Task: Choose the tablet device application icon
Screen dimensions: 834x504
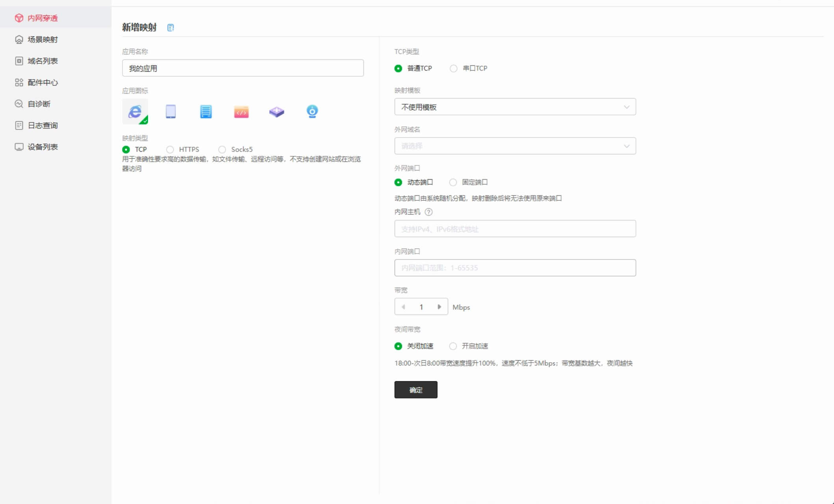Action: point(171,112)
